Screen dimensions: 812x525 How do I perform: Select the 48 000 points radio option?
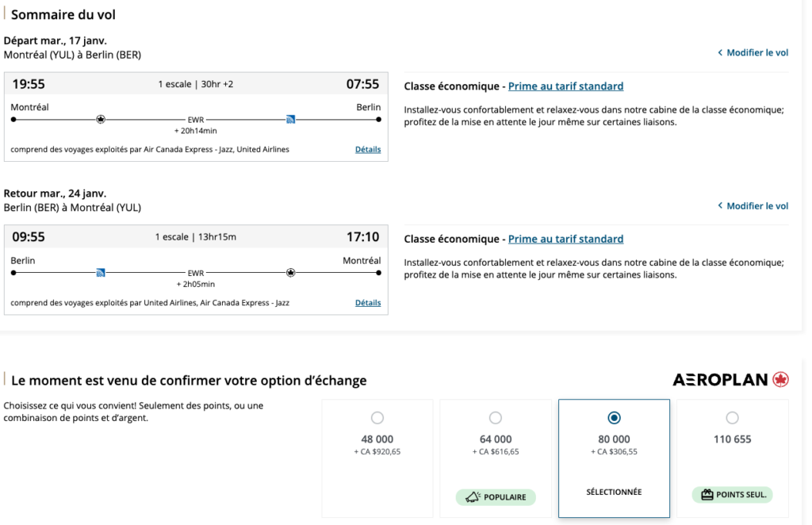(377, 418)
